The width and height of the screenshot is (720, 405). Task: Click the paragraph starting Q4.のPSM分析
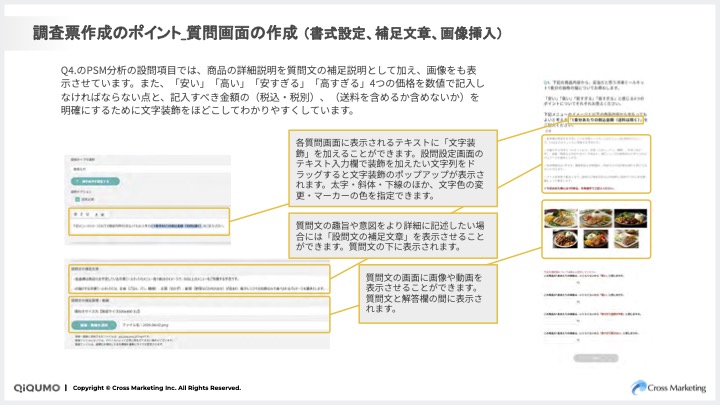pos(272,90)
